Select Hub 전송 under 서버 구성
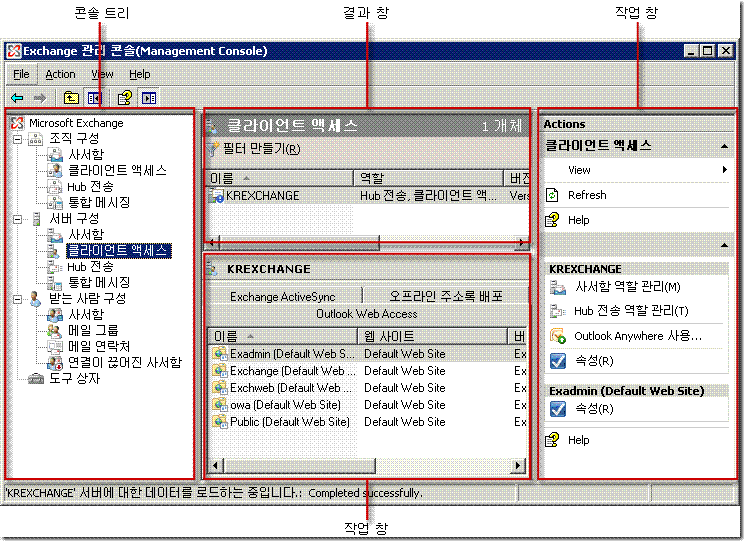 pyautogui.click(x=90, y=267)
